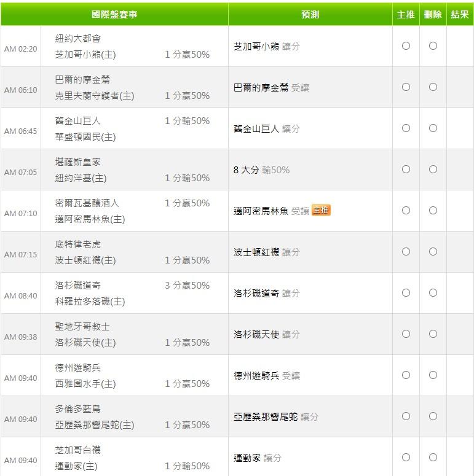Select 刪除 radio for 堪薩斯皇家 row
This screenshot has height=476, width=474.
click(x=433, y=170)
